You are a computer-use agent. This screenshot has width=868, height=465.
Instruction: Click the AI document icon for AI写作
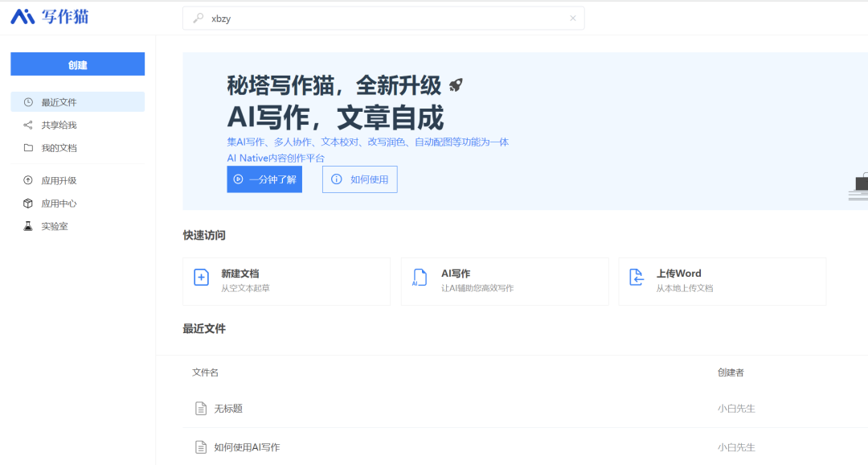pyautogui.click(x=420, y=277)
